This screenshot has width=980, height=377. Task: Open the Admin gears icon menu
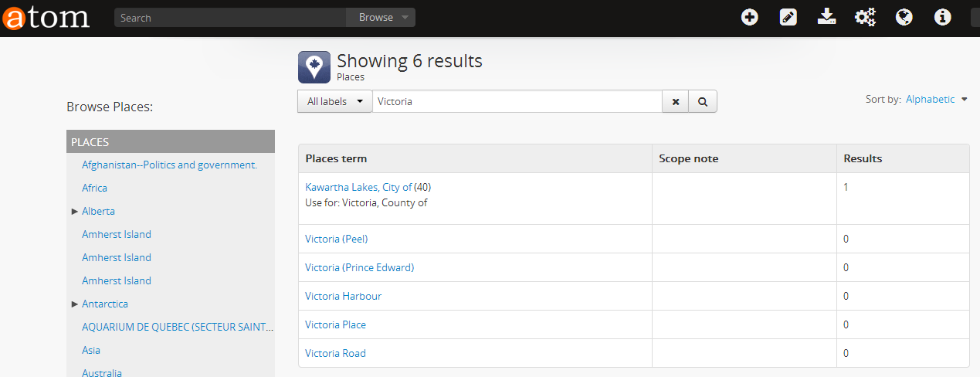(865, 17)
